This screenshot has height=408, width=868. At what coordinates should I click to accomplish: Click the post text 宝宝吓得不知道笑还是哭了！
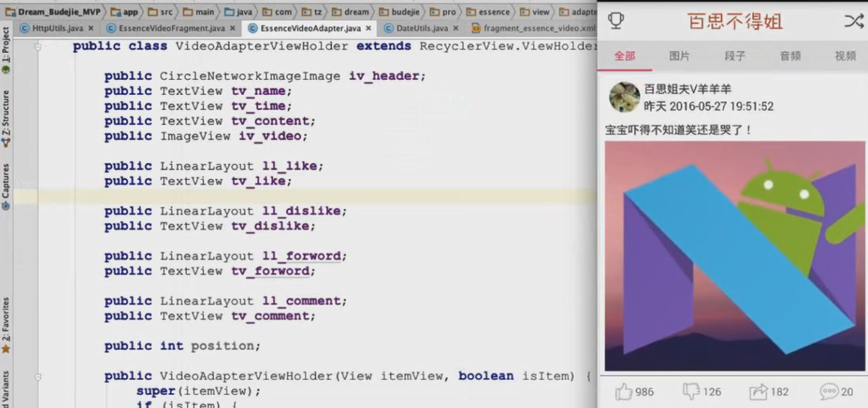(679, 129)
